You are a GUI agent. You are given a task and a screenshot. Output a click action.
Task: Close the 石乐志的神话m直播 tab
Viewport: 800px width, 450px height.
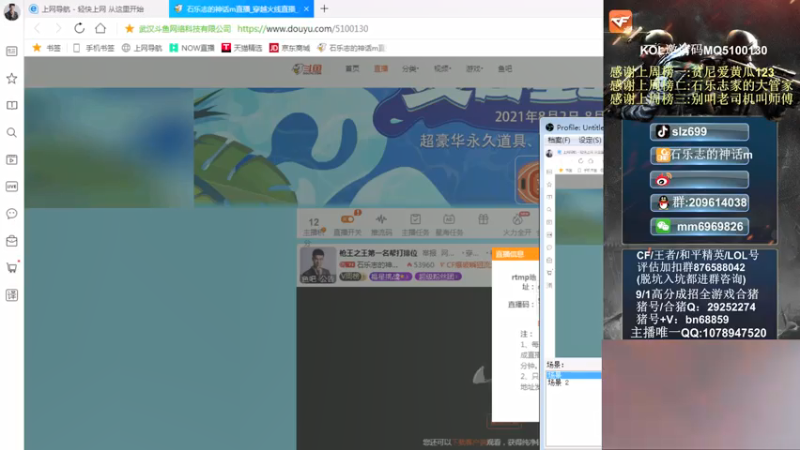tap(306, 9)
